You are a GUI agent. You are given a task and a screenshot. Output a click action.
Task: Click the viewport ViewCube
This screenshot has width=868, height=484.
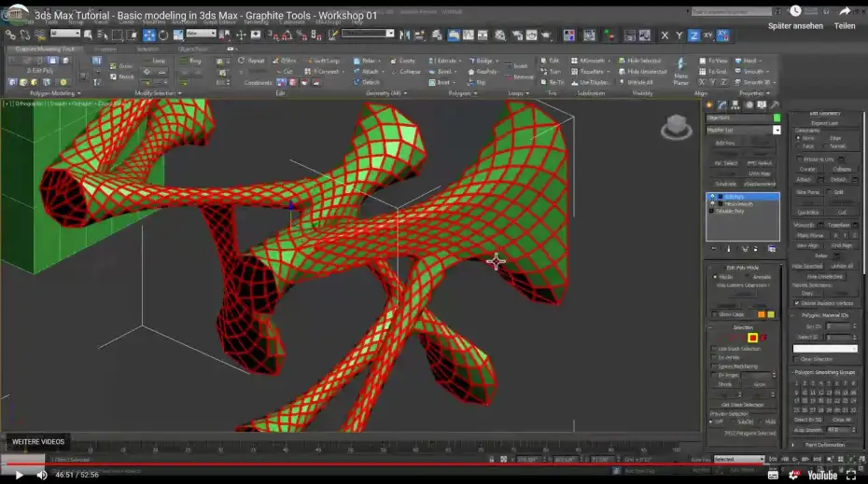pyautogui.click(x=676, y=127)
